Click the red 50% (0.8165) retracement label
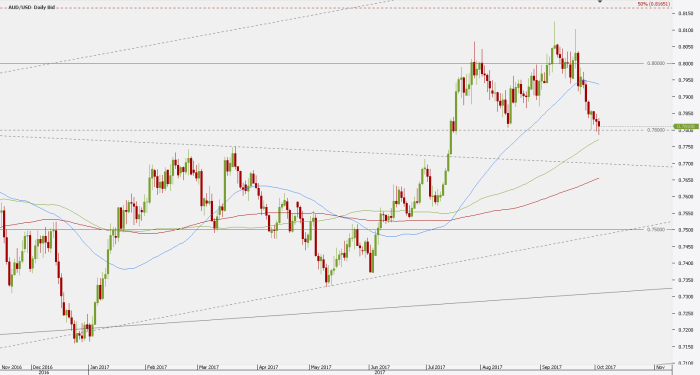Viewport: 700px width, 375px height. (x=654, y=4)
